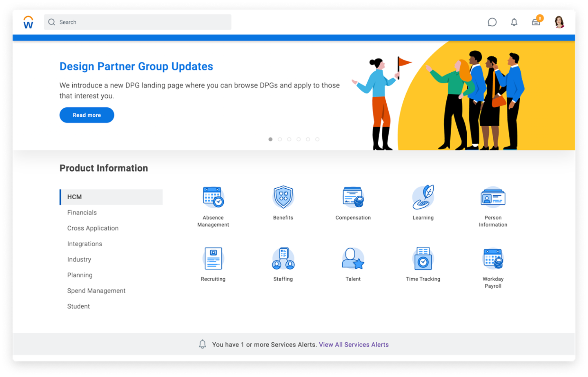Open Time Tracking
Image resolution: width=588 pixels, height=377 pixels.
pos(423,258)
